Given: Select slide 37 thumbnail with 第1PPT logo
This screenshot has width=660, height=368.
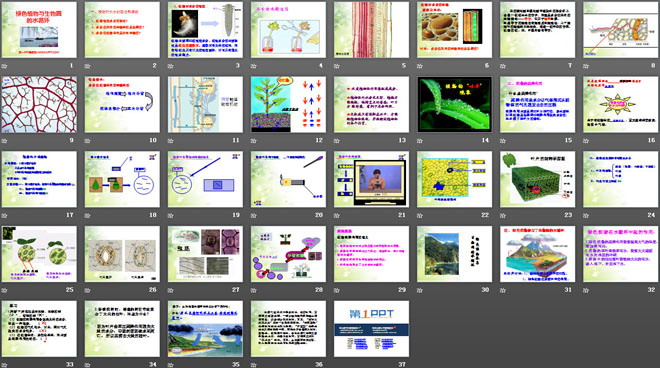Looking at the screenshot, I should click(x=371, y=329).
